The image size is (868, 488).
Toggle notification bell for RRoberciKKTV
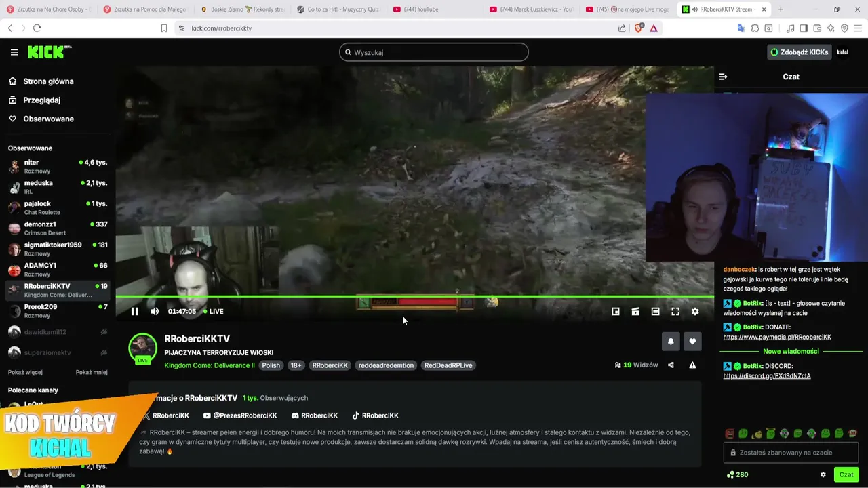671,342
